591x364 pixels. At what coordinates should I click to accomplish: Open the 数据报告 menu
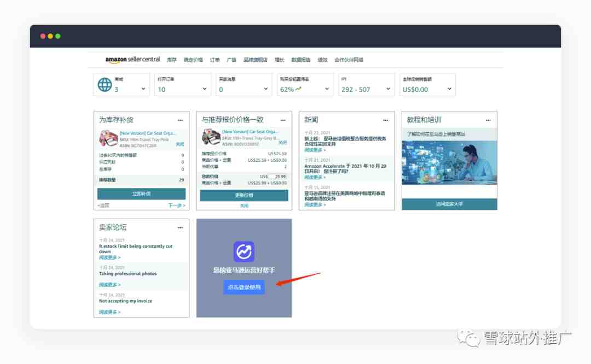pos(301,60)
